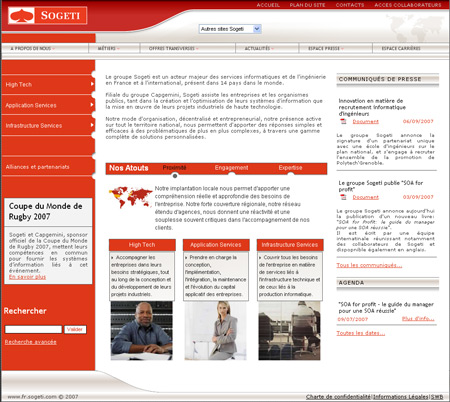Open Charte de confidentialité footer link
Viewport: 450px width, 402px height.
coord(338,397)
